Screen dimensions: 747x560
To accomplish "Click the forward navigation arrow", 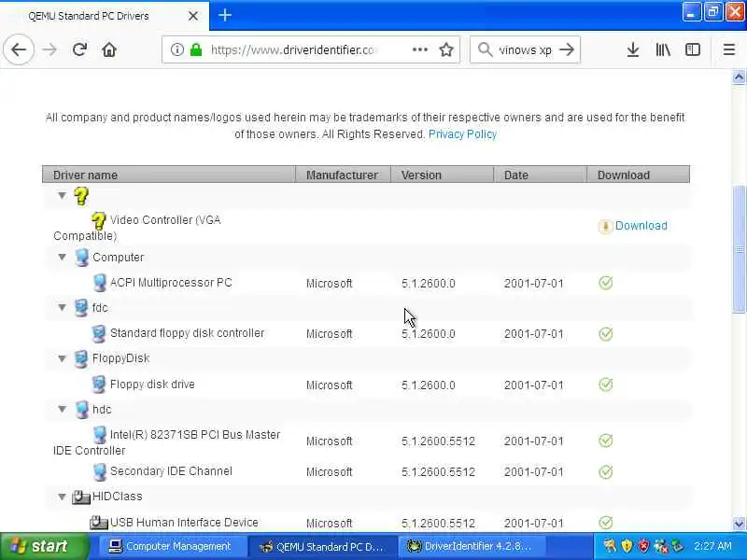I will [x=49, y=49].
